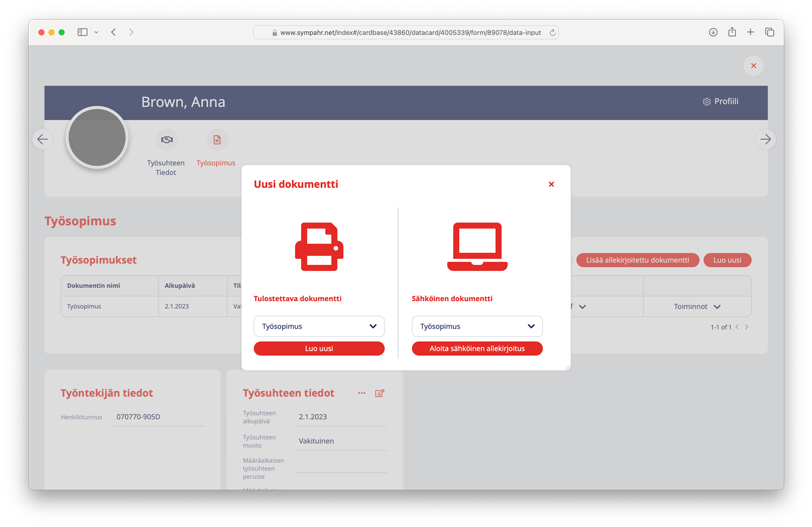The height and width of the screenshot is (527, 812).
Task: Go to next table page chevron
Action: pos(746,327)
